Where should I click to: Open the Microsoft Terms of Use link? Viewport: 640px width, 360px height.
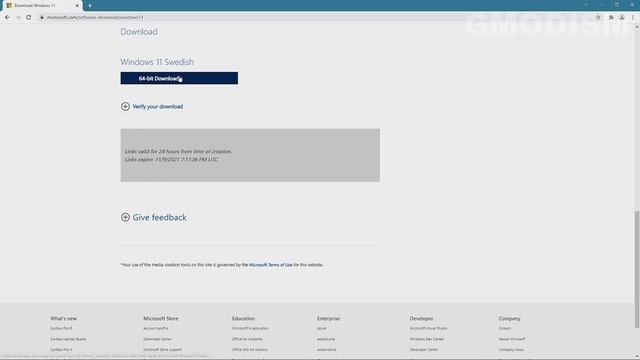[x=271, y=265]
